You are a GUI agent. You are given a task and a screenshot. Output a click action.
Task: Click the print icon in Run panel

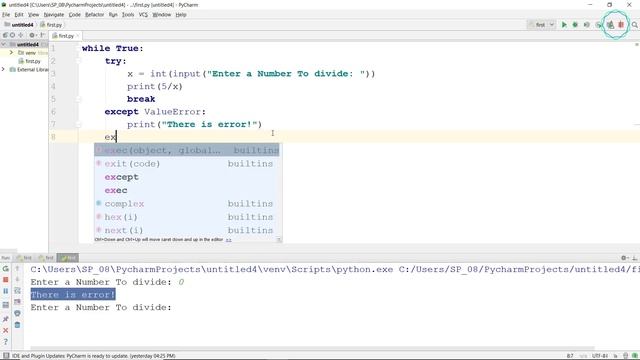tap(17, 313)
